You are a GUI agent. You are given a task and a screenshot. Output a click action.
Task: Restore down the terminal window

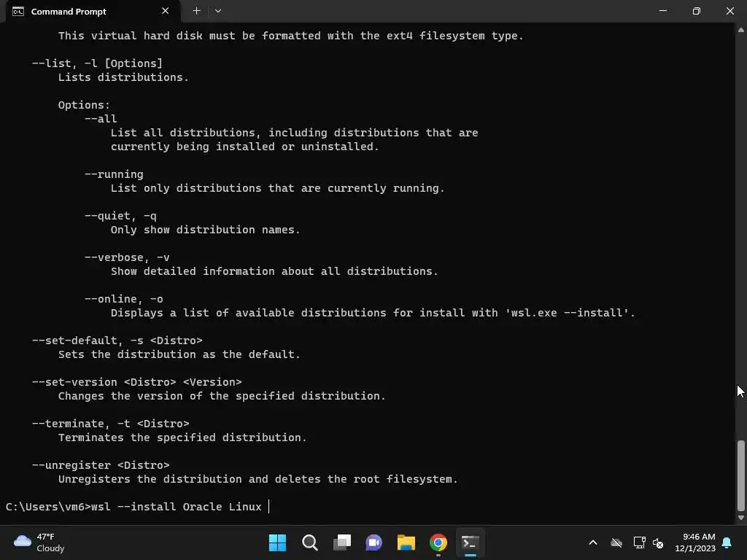click(x=696, y=11)
